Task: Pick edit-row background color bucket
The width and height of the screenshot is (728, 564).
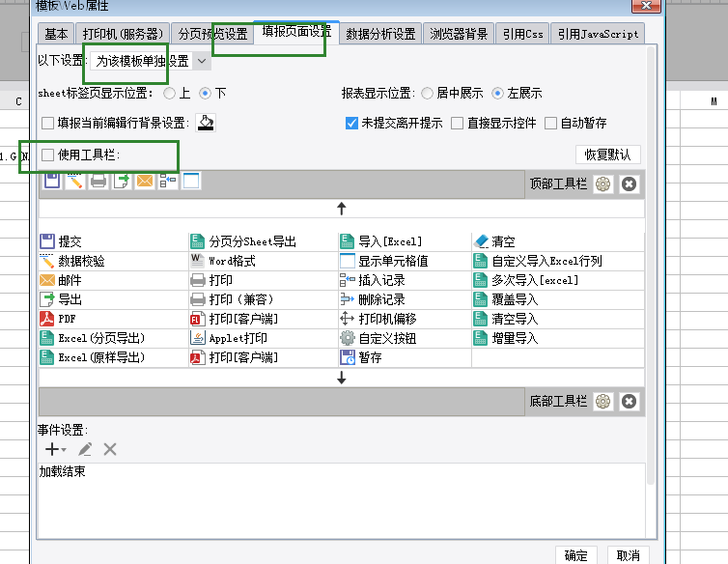Action: point(206,123)
